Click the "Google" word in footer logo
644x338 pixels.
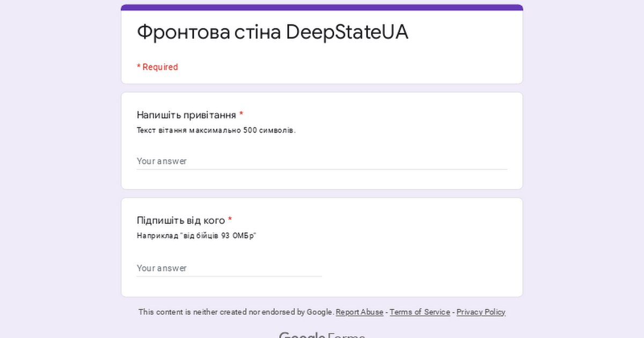[x=302, y=335]
